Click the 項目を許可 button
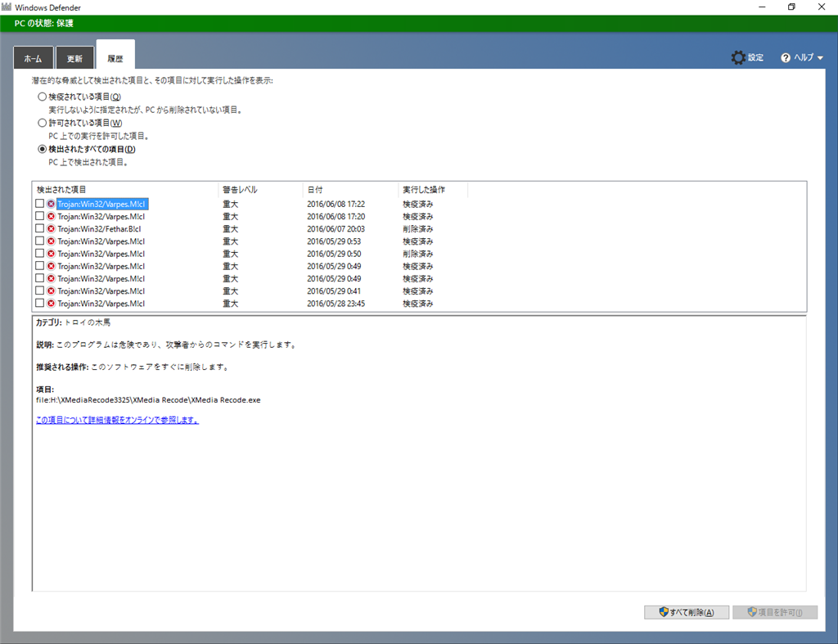This screenshot has height=644, width=838. pos(775,612)
